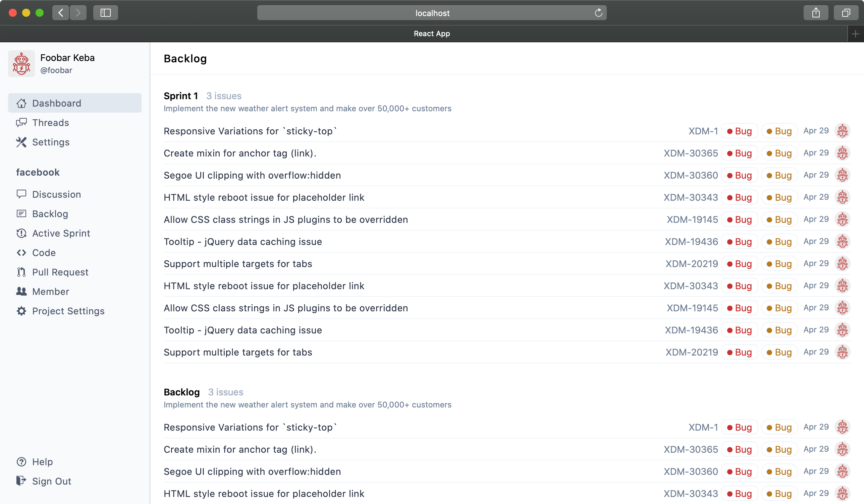Click the Sign Out door icon

click(21, 481)
